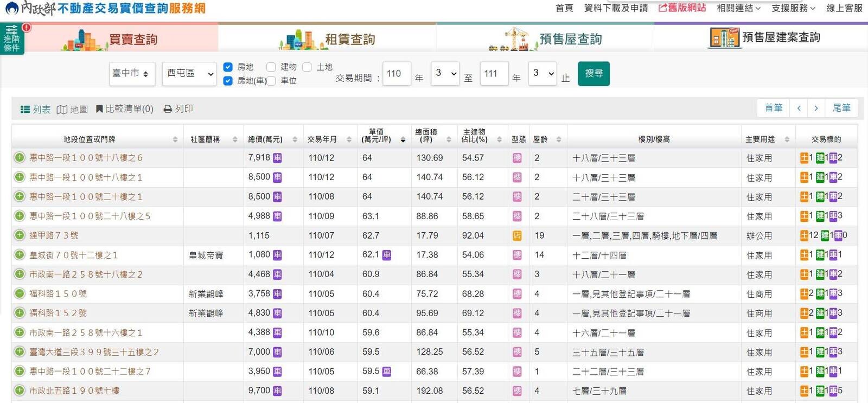The height and width of the screenshot is (403, 868).
Task: Expand row details for 逢甲路73號
Action: 20,235
